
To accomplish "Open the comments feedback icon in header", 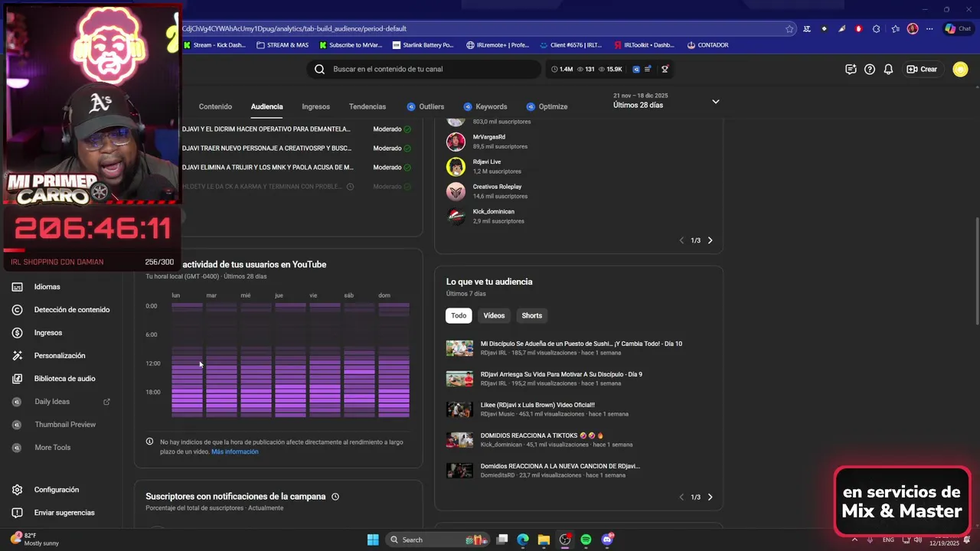I will tap(851, 69).
